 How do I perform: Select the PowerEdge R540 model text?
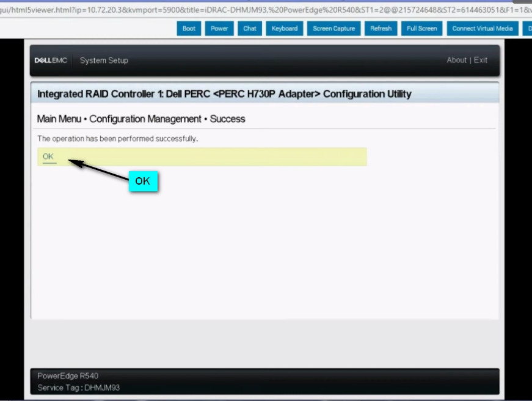pos(68,376)
